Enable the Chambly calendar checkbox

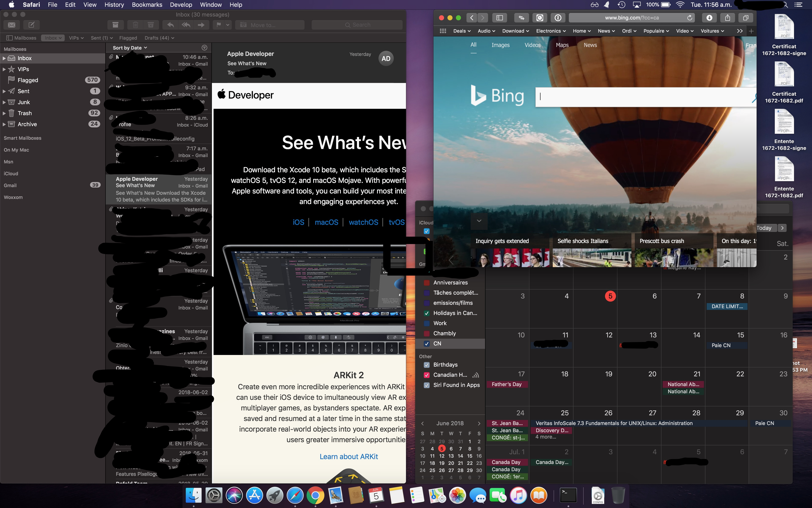[427, 334]
